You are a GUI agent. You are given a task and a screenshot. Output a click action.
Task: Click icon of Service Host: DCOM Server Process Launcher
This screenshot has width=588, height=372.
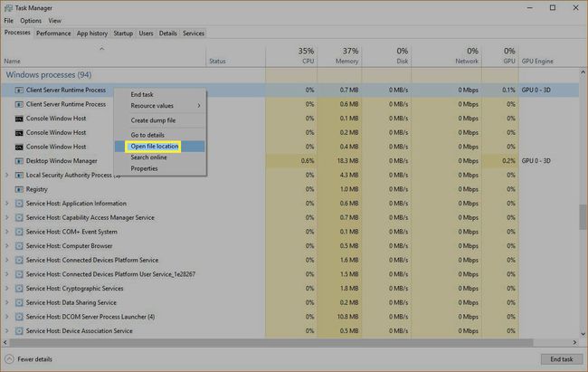(x=19, y=317)
